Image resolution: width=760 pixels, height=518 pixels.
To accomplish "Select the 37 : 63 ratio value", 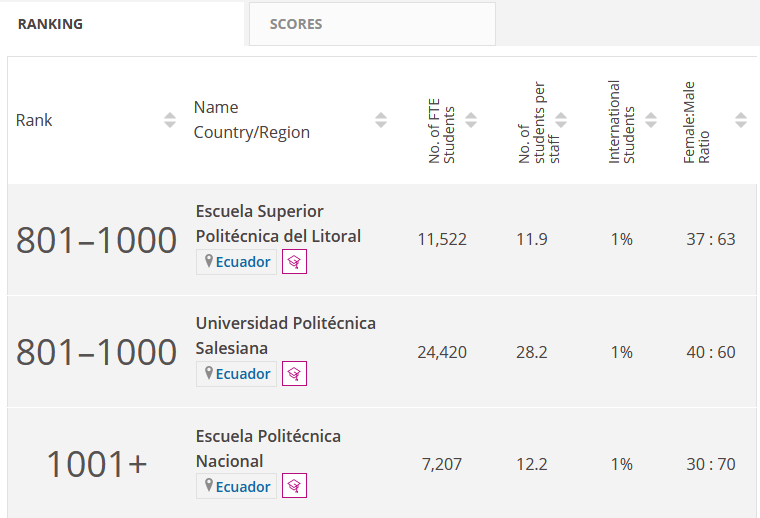I will tap(711, 239).
